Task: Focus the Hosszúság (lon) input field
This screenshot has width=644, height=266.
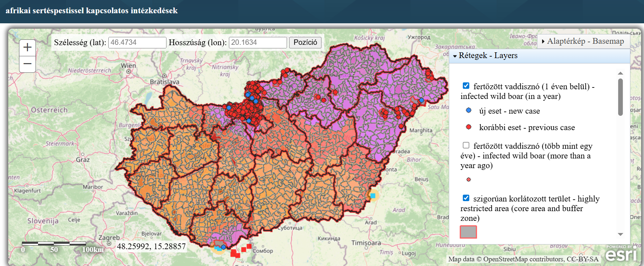Action: pos(258,42)
